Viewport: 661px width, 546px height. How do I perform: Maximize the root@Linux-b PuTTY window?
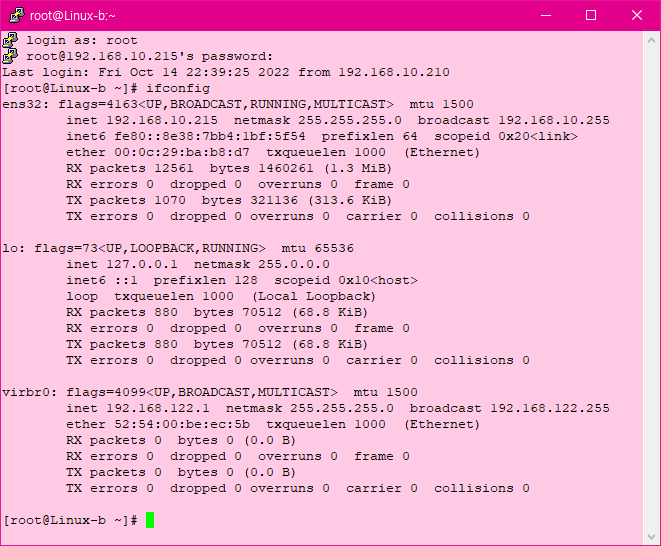591,16
